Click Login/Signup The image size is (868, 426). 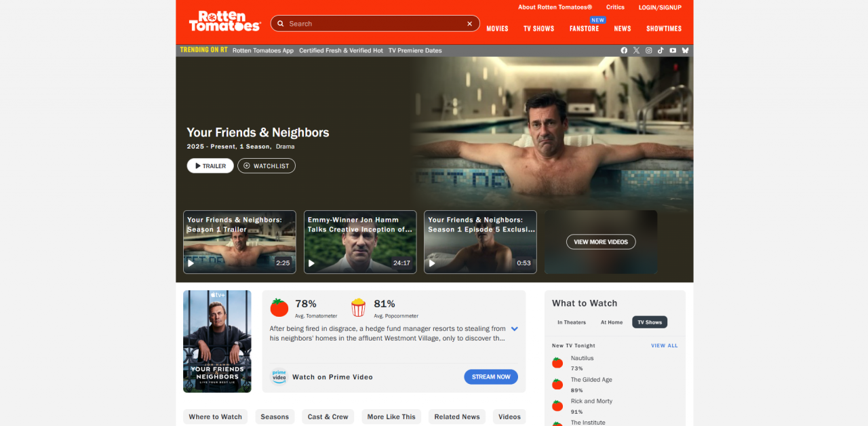click(660, 7)
